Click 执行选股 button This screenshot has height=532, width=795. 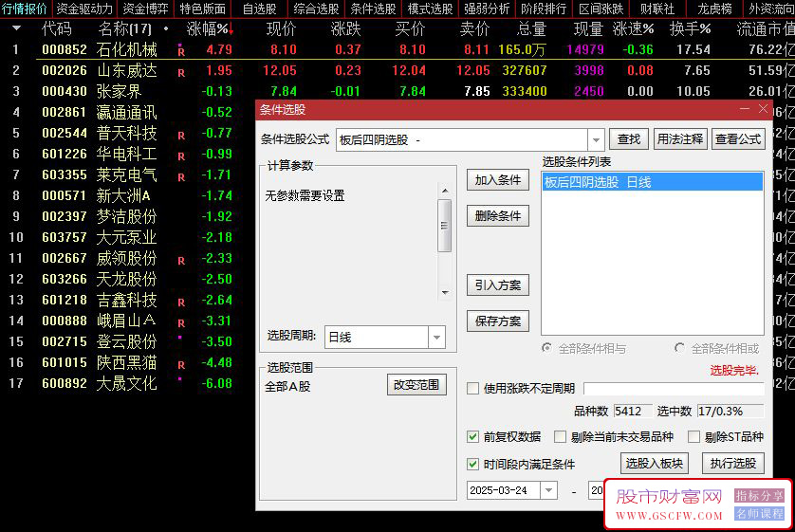[733, 463]
